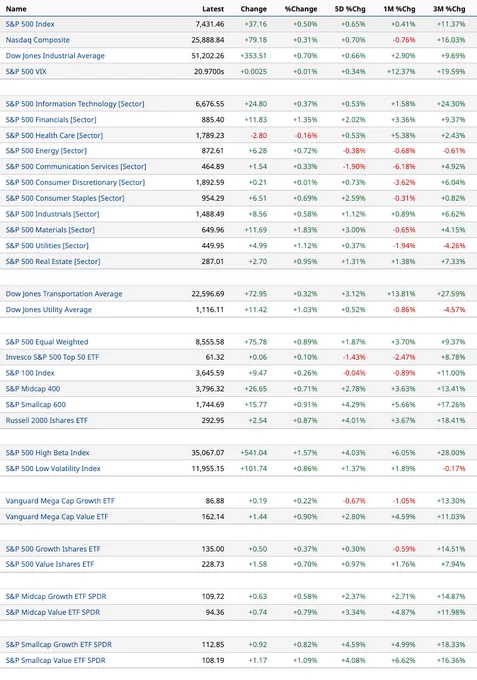Open S&P 500 Financials sector link

(x=51, y=120)
